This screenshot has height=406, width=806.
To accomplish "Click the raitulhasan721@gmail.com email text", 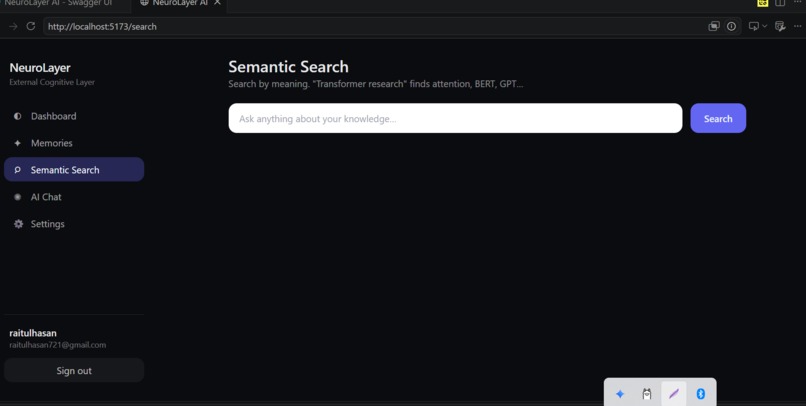I will tap(58, 345).
